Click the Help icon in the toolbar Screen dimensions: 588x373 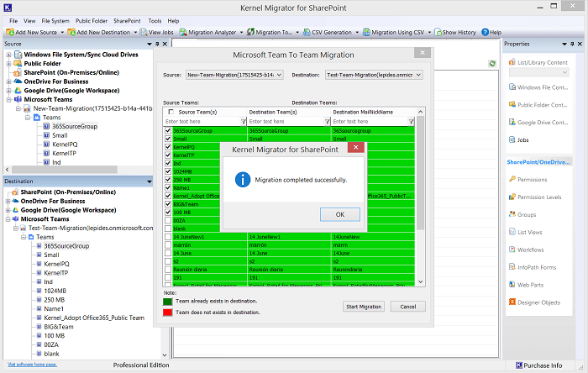pyautogui.click(x=484, y=32)
